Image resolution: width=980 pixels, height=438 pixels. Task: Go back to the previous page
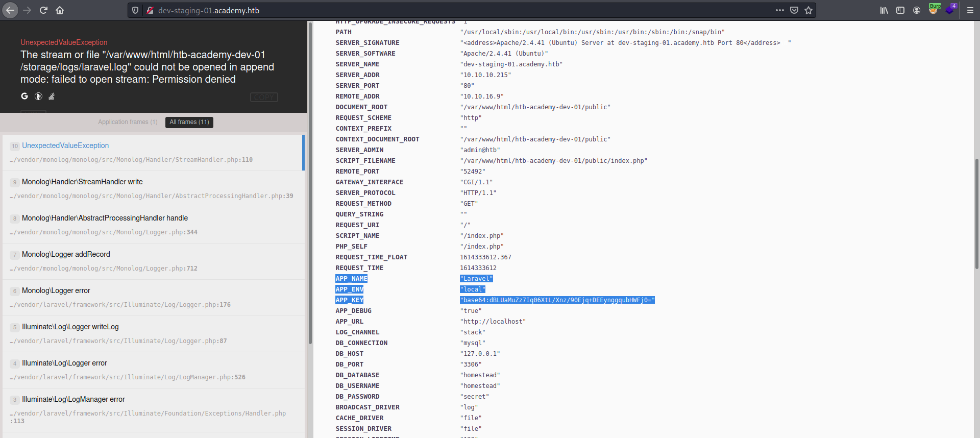[x=10, y=10]
